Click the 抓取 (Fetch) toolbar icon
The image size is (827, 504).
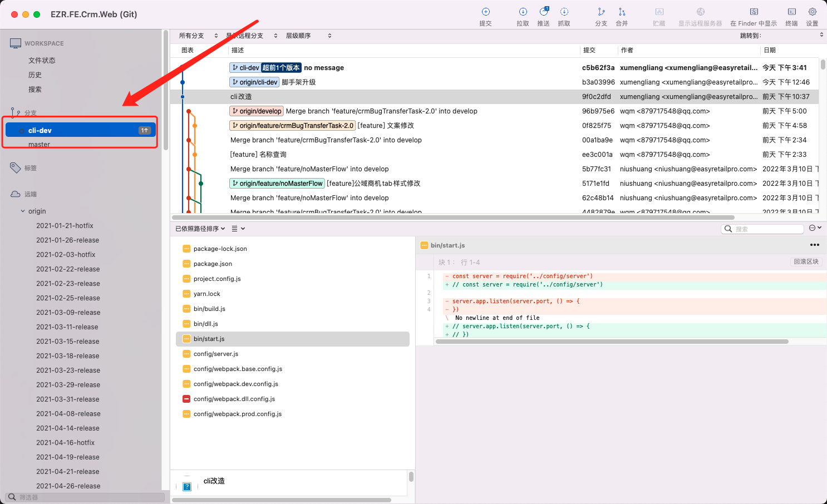[x=564, y=12]
